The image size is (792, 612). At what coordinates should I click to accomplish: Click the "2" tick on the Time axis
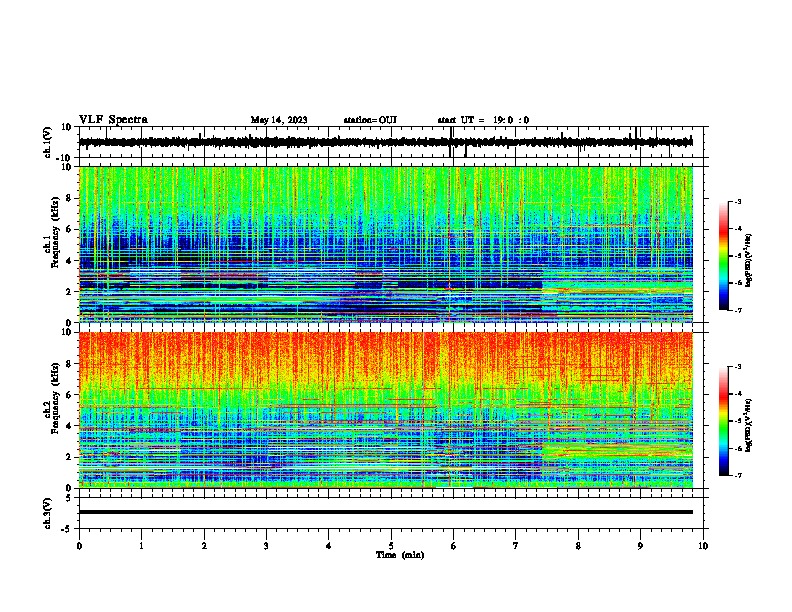click(x=204, y=546)
